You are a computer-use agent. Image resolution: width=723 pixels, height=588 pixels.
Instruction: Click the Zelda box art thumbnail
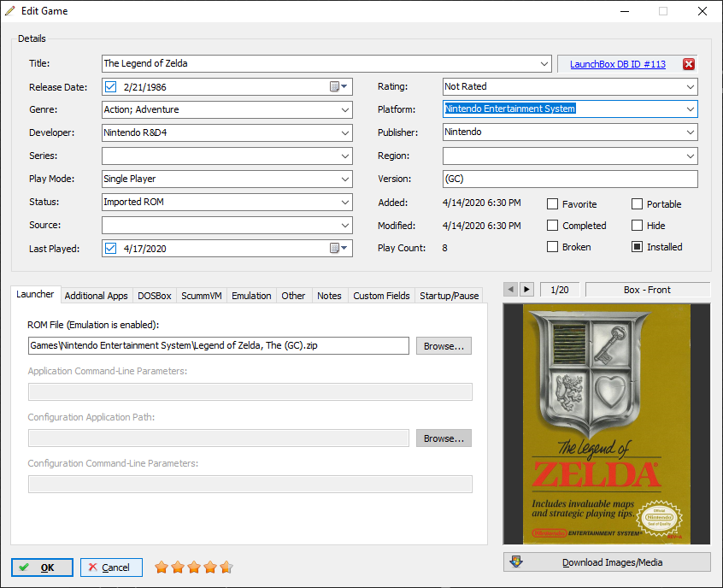tap(606, 424)
